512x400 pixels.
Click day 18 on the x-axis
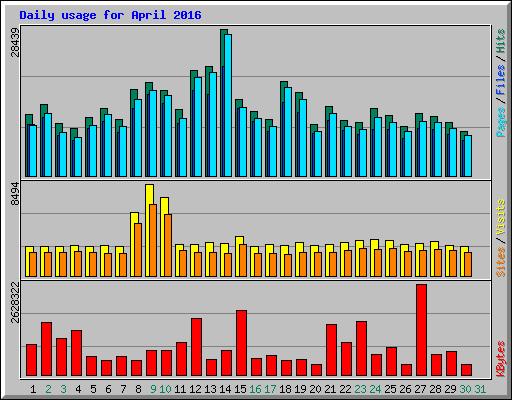pyautogui.click(x=285, y=389)
